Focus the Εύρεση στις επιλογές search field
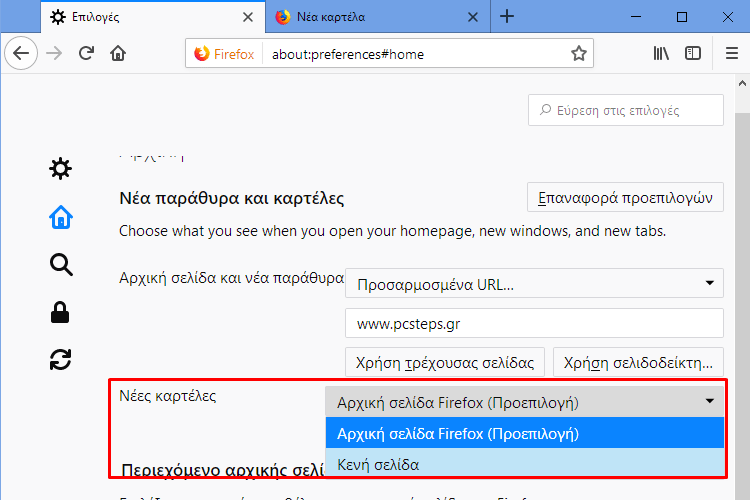The width and height of the screenshot is (750, 500). pyautogui.click(x=626, y=110)
